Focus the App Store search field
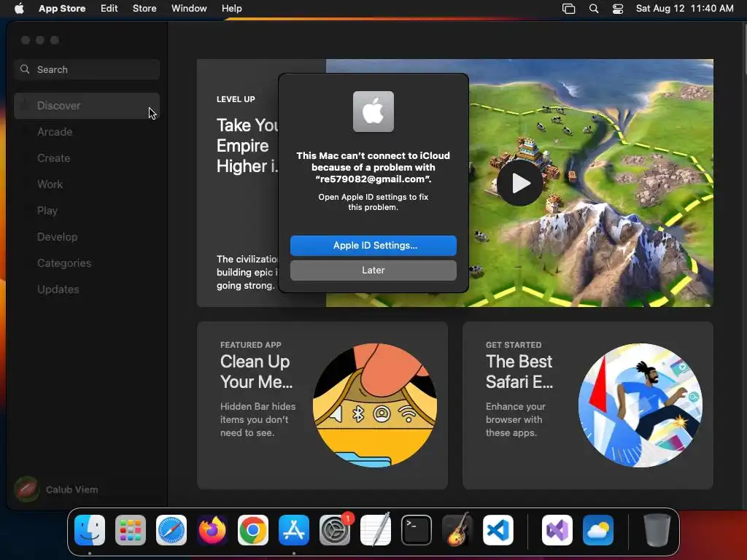The width and height of the screenshot is (747, 560). tap(87, 69)
